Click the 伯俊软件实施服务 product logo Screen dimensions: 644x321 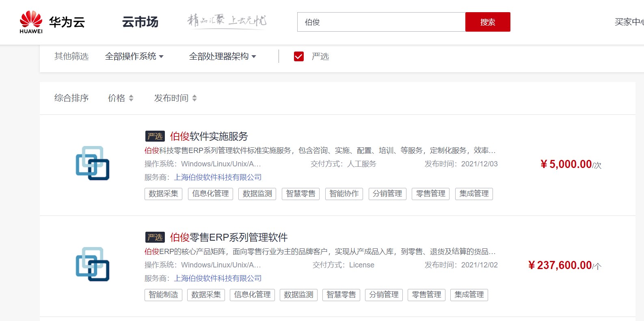93,163
